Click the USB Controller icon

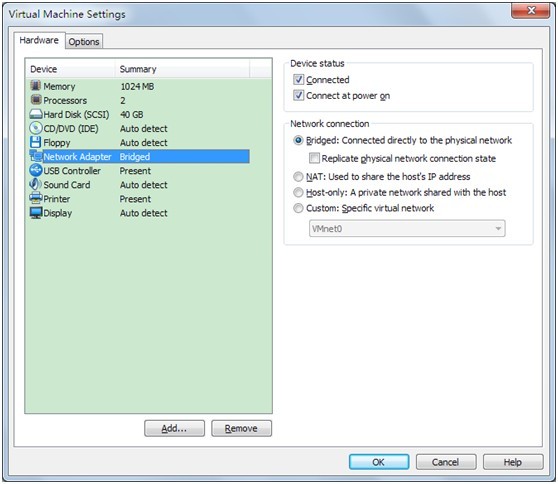tap(36, 170)
